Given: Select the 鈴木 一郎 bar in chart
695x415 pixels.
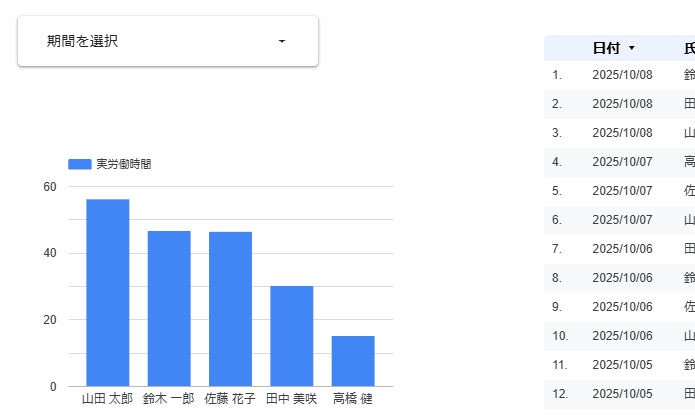Looking at the screenshot, I should point(169,308).
